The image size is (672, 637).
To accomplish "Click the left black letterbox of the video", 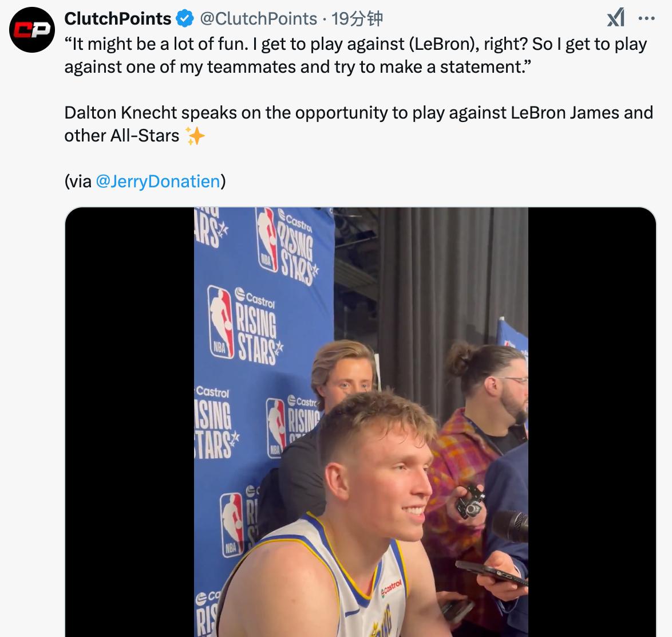I will pyautogui.click(x=129, y=424).
